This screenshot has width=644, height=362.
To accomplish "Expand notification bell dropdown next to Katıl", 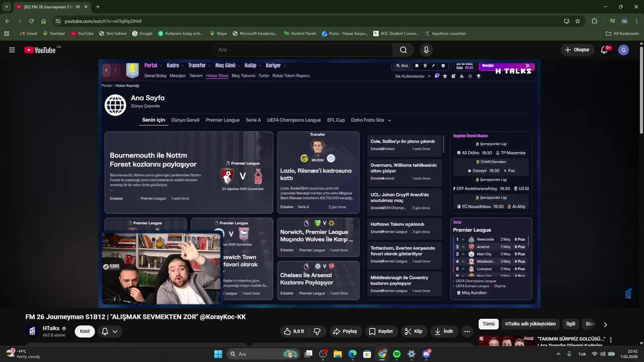I will point(110,331).
